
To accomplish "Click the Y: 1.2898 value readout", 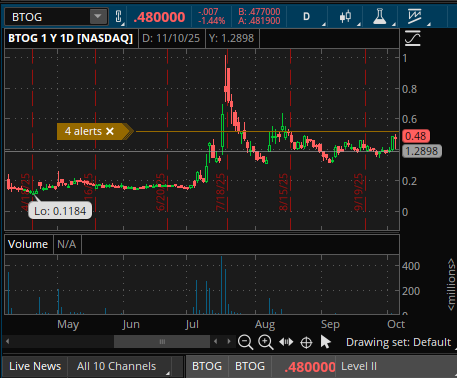I will [x=232, y=38].
